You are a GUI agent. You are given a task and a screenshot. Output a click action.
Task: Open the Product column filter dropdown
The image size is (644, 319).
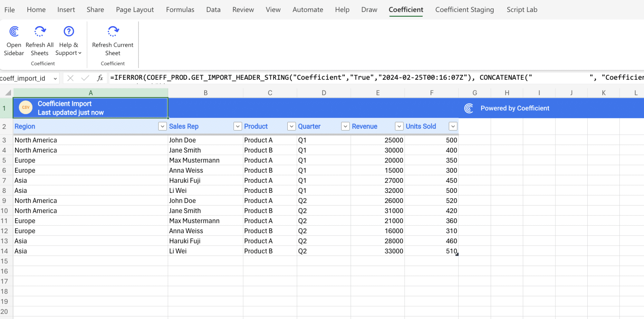click(x=291, y=126)
